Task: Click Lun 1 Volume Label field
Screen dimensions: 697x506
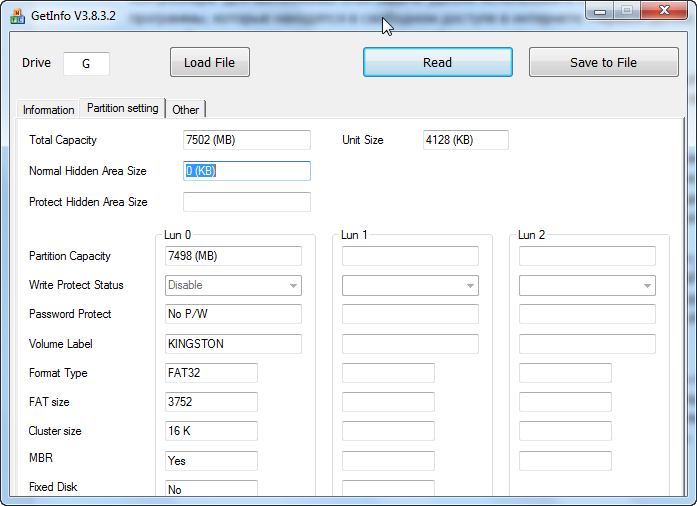Action: [x=410, y=344]
